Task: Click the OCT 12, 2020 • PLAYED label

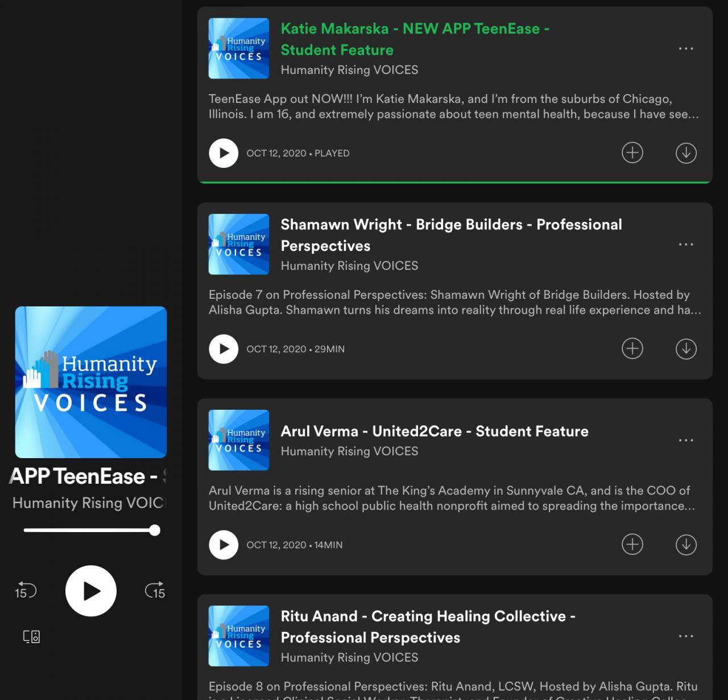Action: pos(298,153)
